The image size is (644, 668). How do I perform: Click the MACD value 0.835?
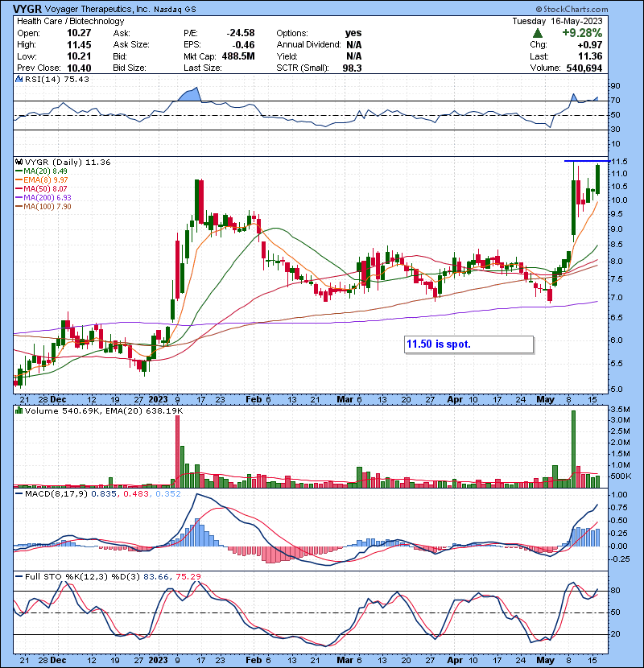coord(104,494)
